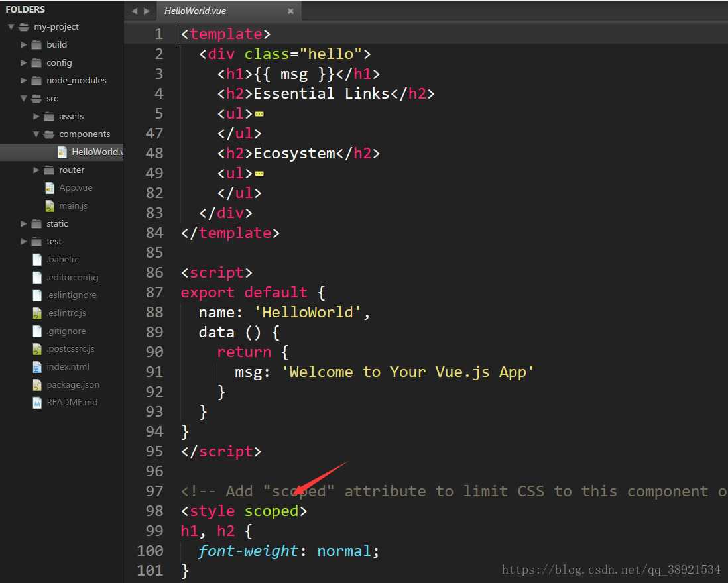This screenshot has height=583, width=728.
Task: Click line number 86 in gutter
Action: (154, 273)
